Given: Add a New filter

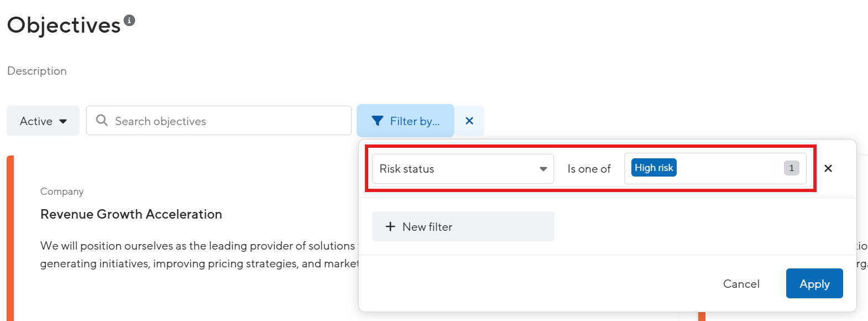Looking at the screenshot, I should pyautogui.click(x=463, y=226).
